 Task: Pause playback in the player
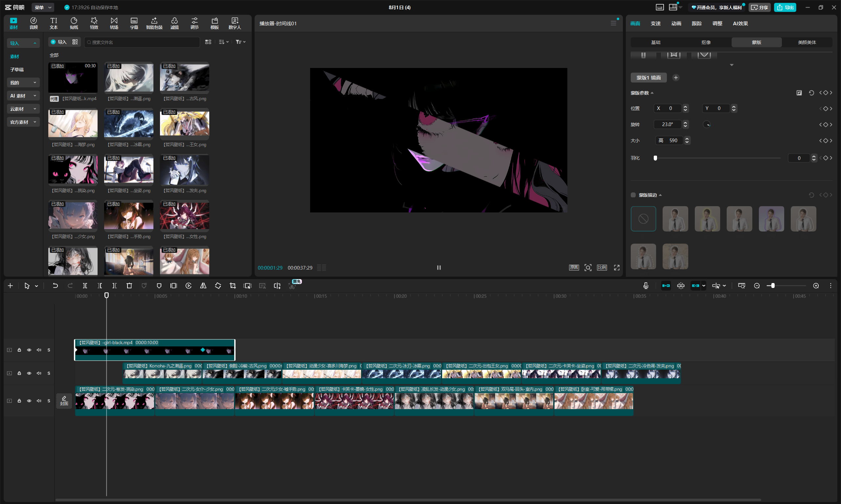point(439,268)
